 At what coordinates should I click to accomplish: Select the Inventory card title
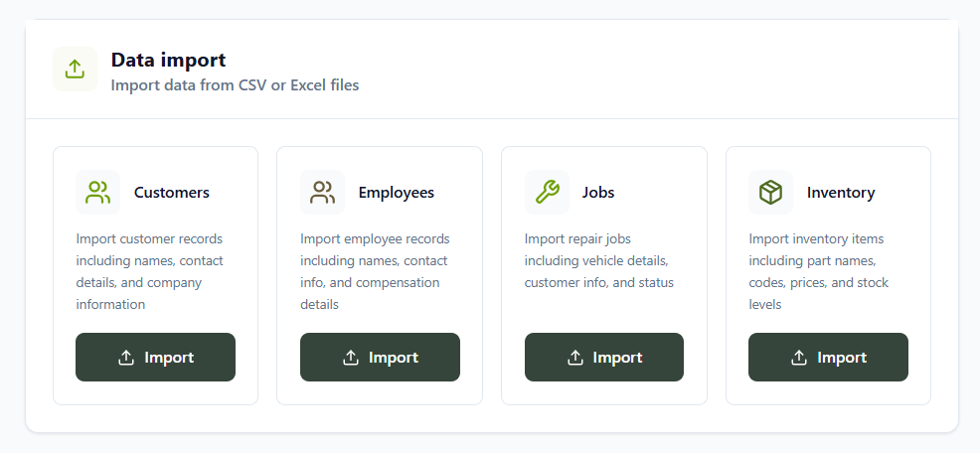[x=841, y=193]
